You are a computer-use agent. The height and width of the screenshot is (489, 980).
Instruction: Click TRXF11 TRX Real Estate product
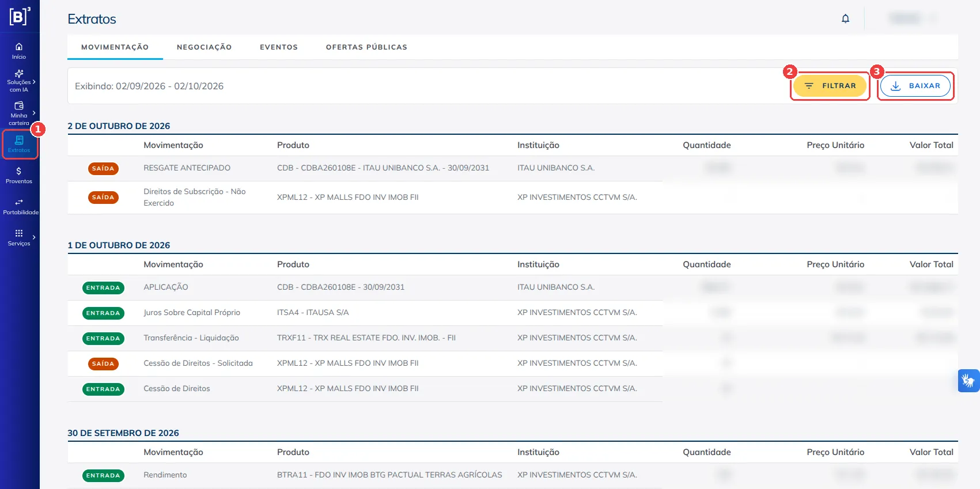(366, 338)
